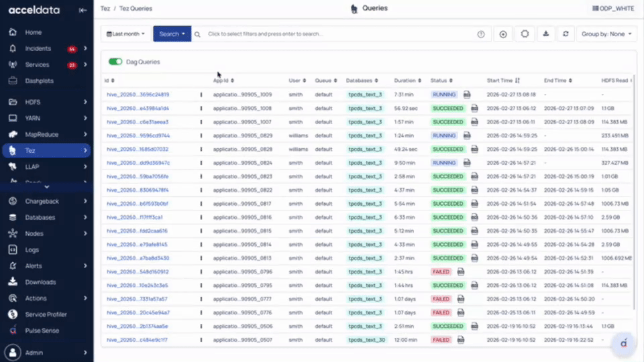
Task: Open the floating assistant button at bottom right
Action: tap(623, 343)
